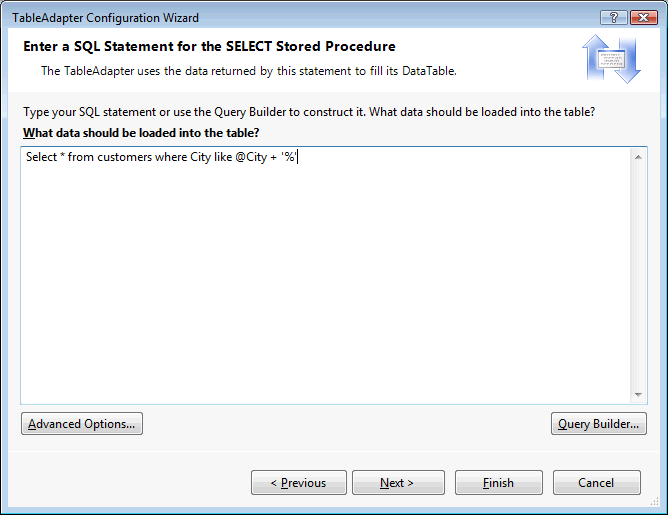
Task: Cancel the wizard
Action: click(x=597, y=483)
